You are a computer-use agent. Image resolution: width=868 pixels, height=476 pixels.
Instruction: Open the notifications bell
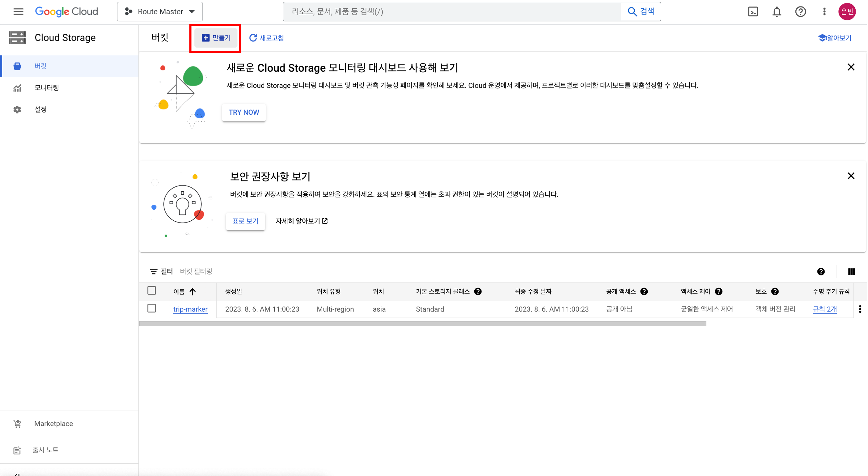pos(777,12)
